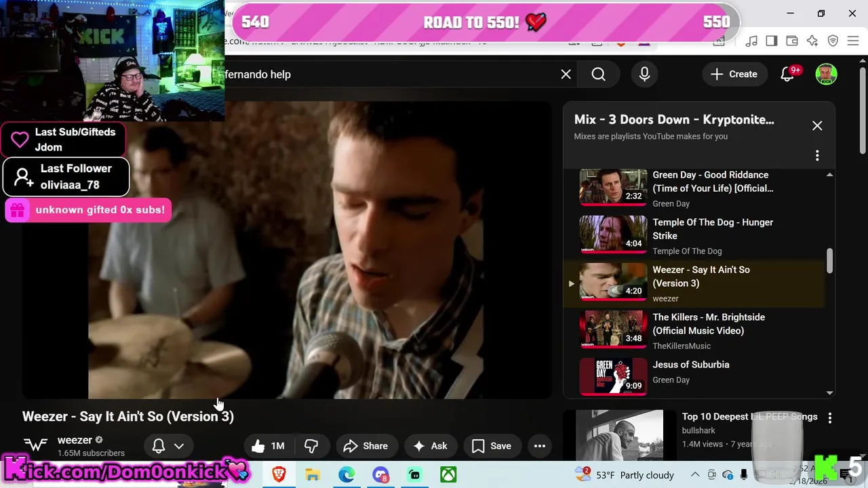This screenshot has height=488, width=868.
Task: Clear the search text with the X
Action: (x=566, y=75)
